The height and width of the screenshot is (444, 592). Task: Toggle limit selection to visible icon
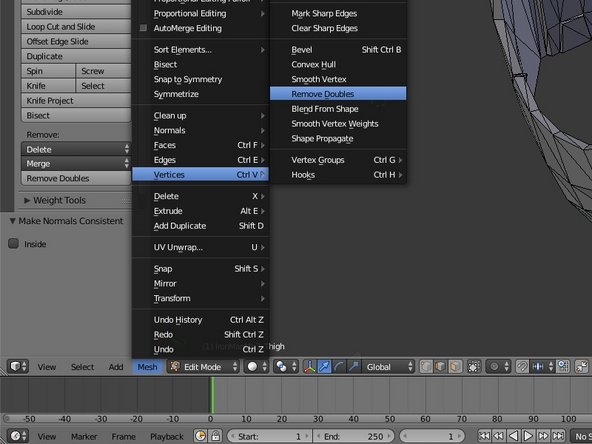coord(473,367)
